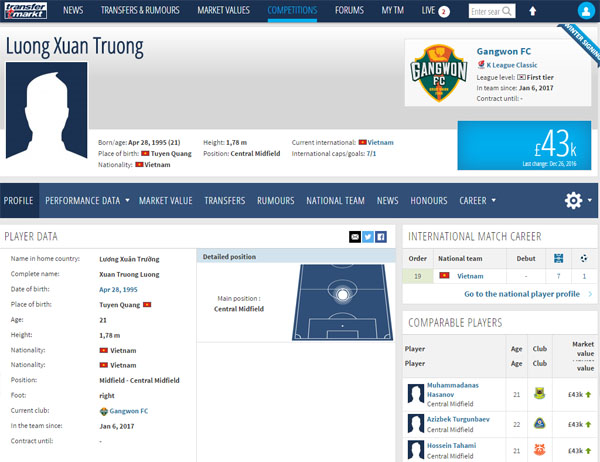600x462 pixels.
Task: Open the user account avatar icon
Action: point(586,11)
